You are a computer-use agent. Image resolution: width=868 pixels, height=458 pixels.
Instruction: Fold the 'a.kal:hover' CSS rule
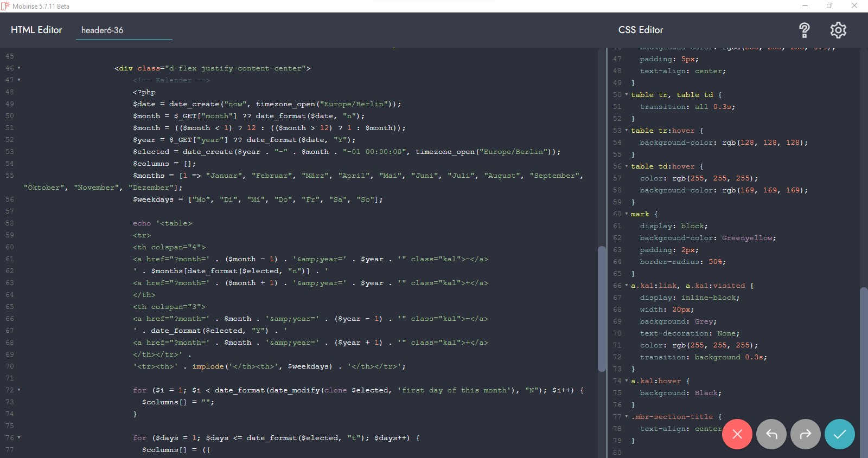pos(627,381)
